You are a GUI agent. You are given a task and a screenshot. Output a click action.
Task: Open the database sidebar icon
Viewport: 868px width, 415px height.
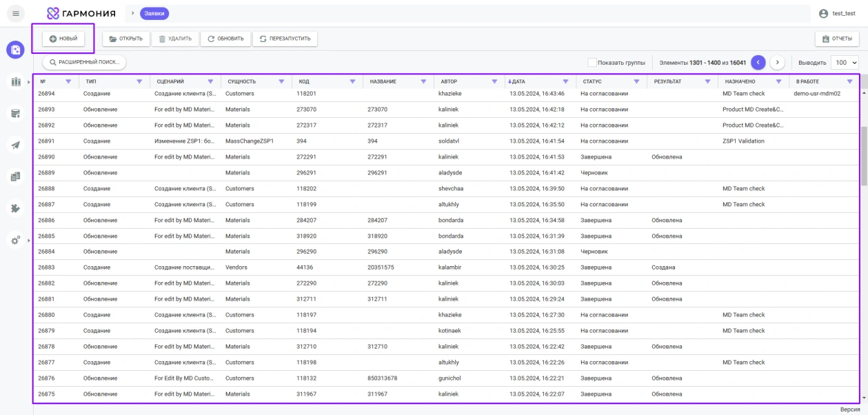coord(14,114)
